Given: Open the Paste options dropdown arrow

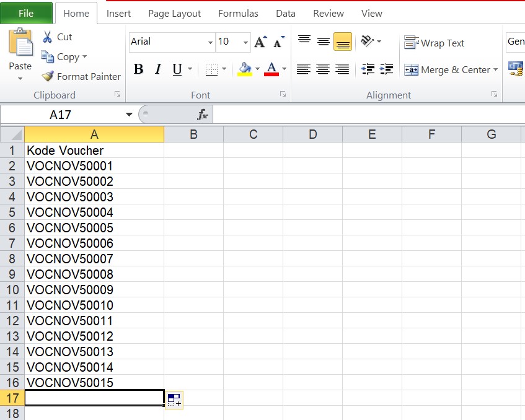Looking at the screenshot, I should coord(20,79).
